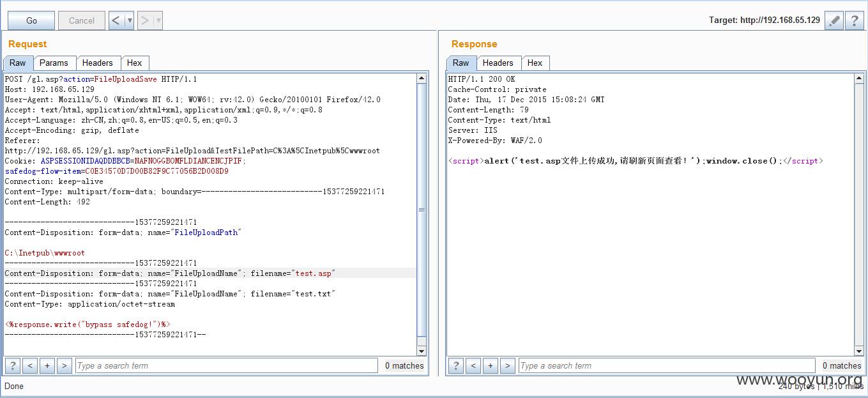Click the Content-Type: application/octet-stream line

coord(90,304)
